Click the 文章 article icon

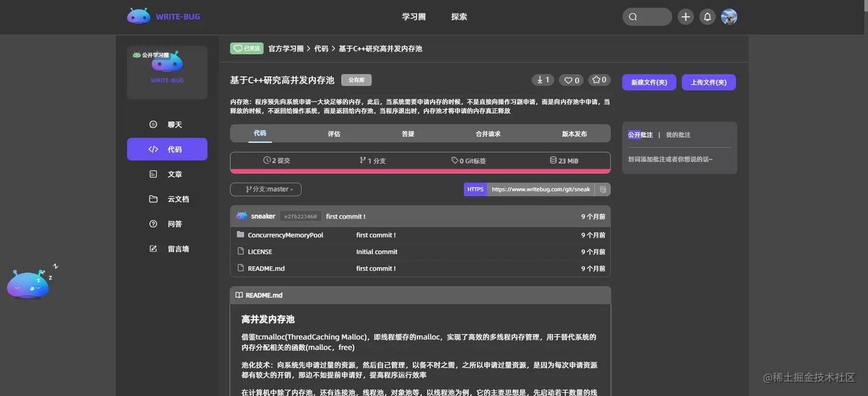point(153,174)
